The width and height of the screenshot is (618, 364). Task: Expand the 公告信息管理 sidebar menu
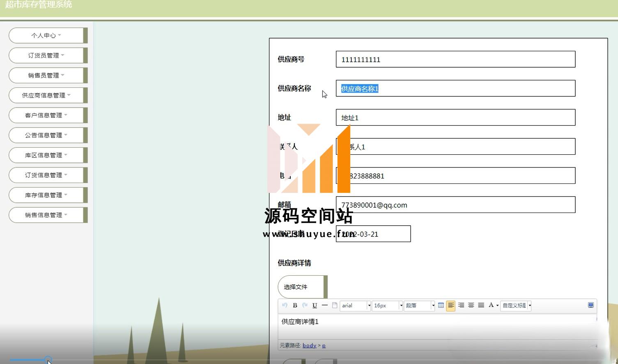[48, 135]
